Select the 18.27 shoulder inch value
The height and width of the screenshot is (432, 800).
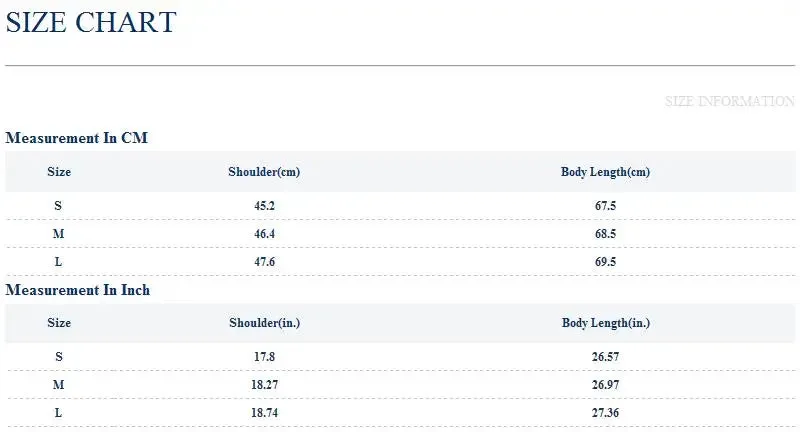coord(264,384)
